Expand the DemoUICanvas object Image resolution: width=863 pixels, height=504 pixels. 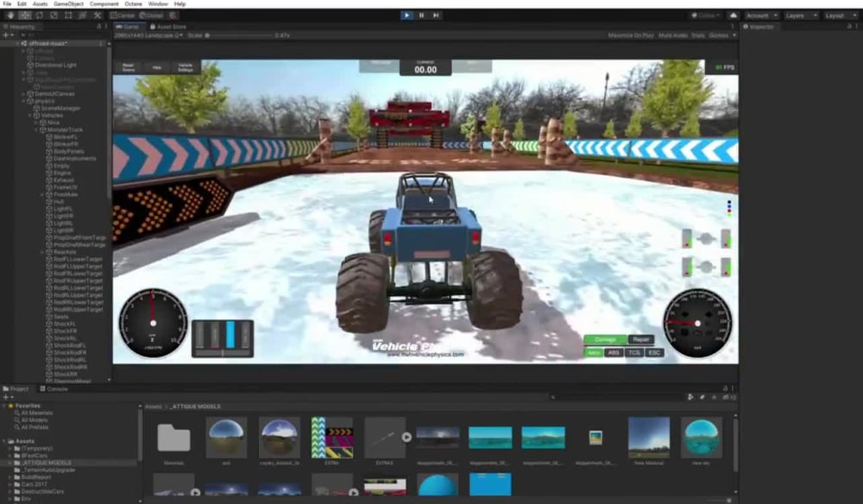(23, 94)
